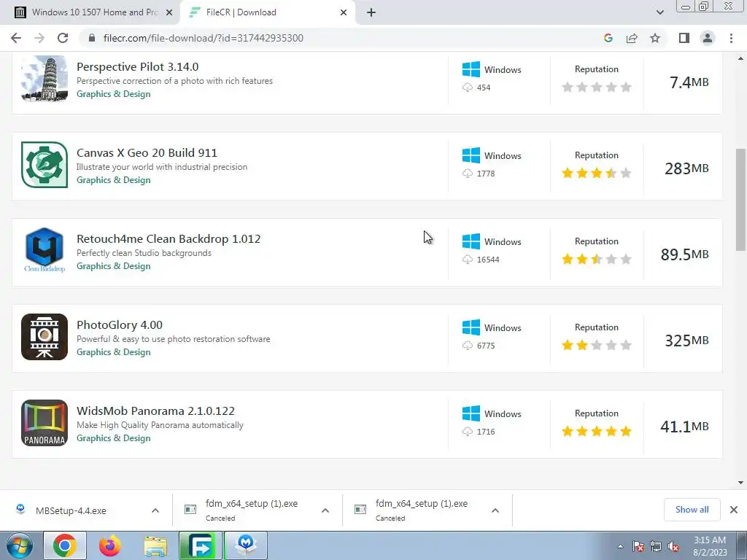Go back to the previous page
Viewport: 747px width, 560px height.
coord(16,38)
